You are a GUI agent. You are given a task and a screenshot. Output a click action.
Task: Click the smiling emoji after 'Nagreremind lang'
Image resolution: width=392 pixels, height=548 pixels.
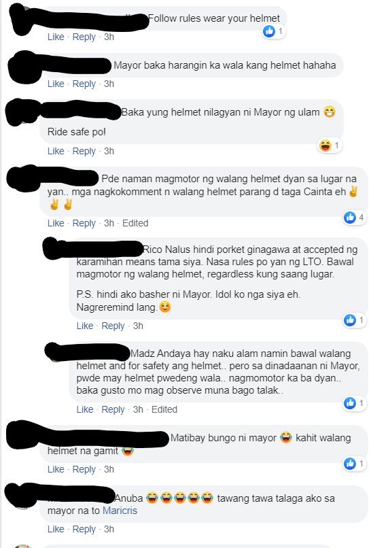(x=165, y=307)
